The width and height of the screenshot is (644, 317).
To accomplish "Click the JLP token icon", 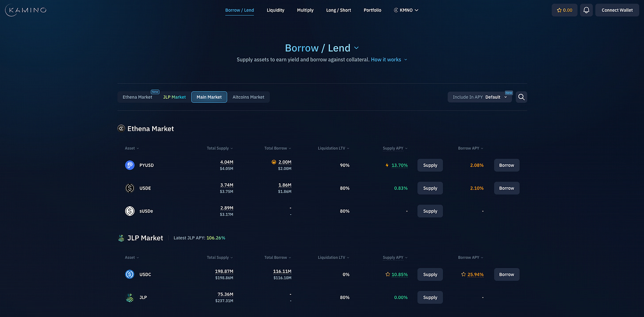I will click(130, 298).
